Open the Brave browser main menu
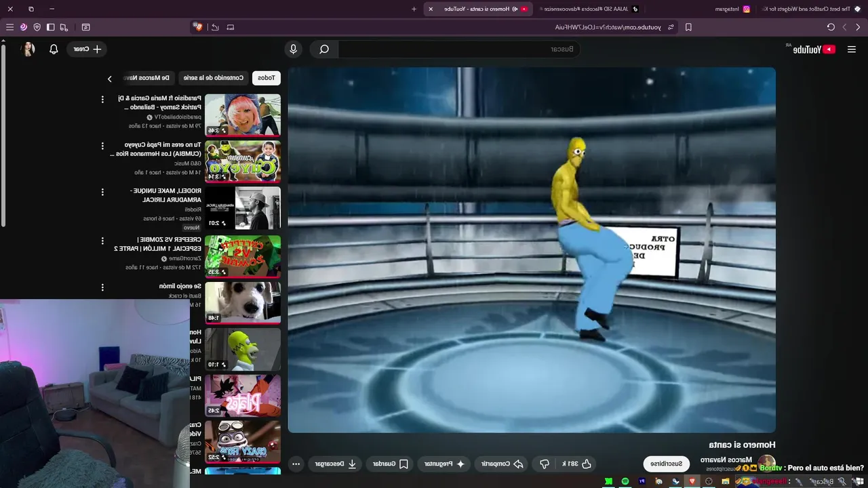This screenshot has height=488, width=868. (9, 27)
